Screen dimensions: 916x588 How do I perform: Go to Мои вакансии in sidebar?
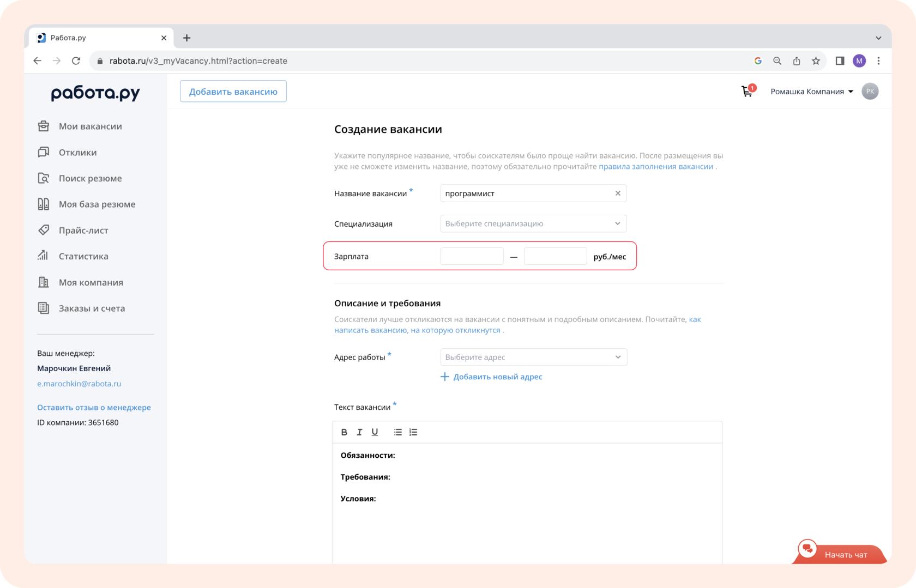coord(90,126)
